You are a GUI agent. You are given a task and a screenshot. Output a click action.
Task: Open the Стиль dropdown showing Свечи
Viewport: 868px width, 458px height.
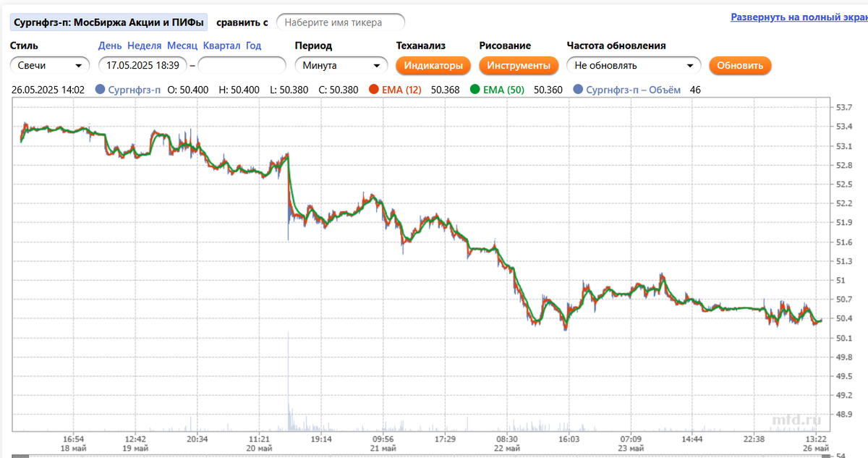(49, 65)
